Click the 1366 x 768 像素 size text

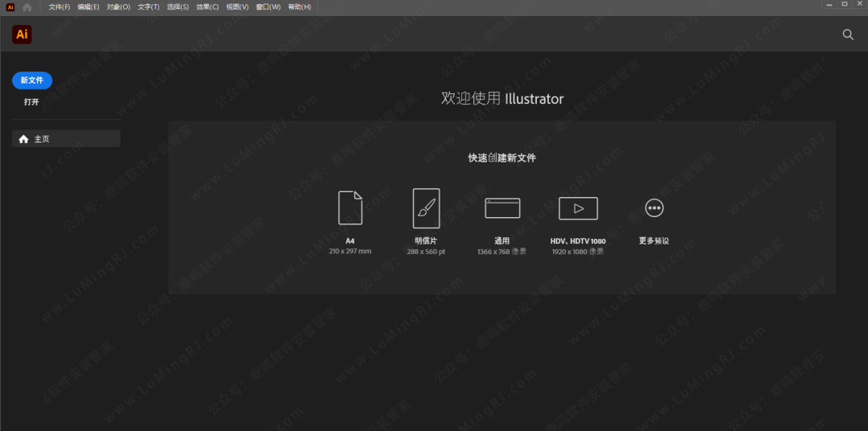click(502, 251)
